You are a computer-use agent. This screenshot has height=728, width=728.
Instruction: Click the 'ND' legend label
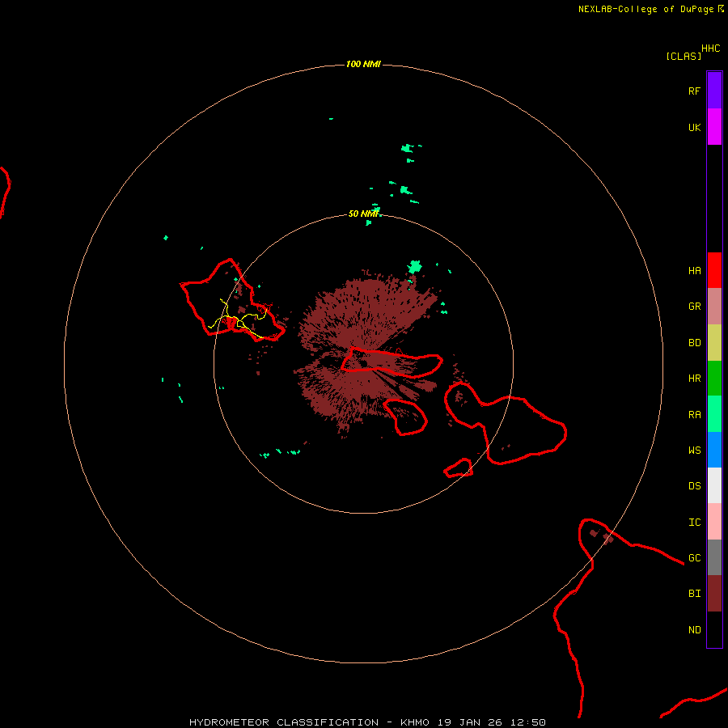(x=694, y=630)
